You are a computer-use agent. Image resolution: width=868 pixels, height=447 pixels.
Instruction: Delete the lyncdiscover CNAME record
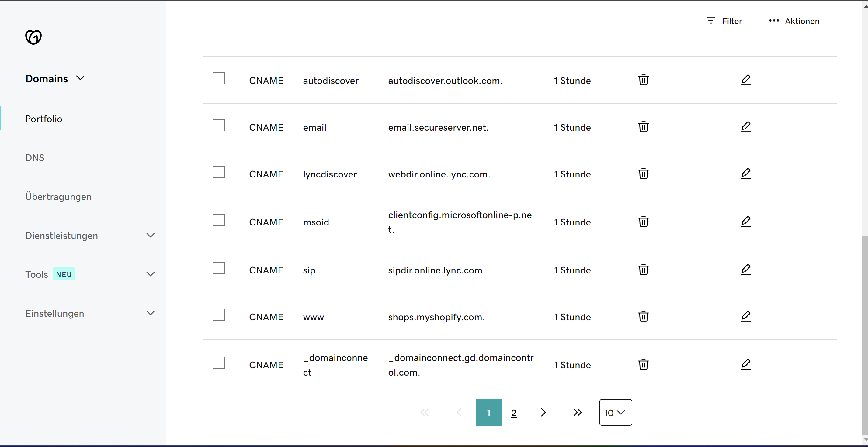(643, 174)
